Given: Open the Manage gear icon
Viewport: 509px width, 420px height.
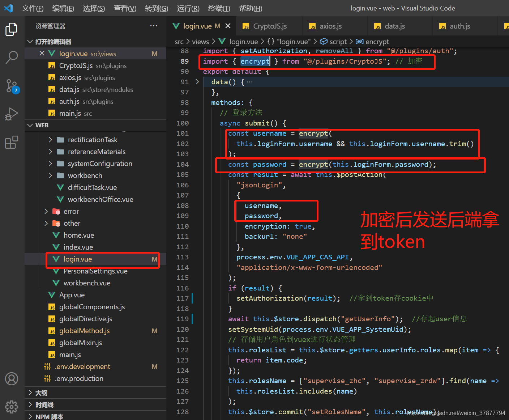Looking at the screenshot, I should [12, 407].
